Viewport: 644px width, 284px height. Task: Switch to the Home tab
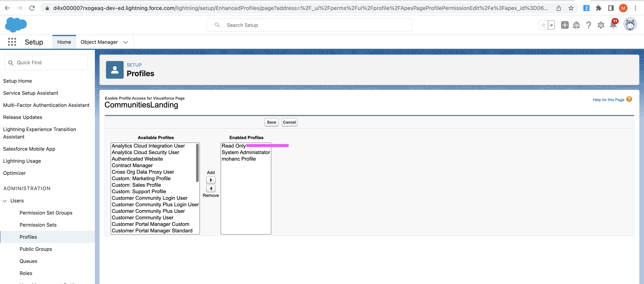pos(64,42)
